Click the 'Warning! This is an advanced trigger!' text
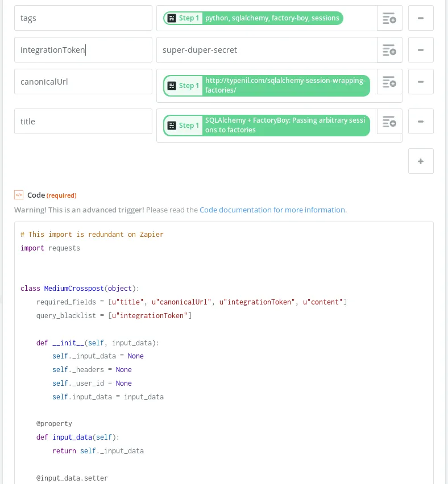448x484 pixels. (x=79, y=210)
